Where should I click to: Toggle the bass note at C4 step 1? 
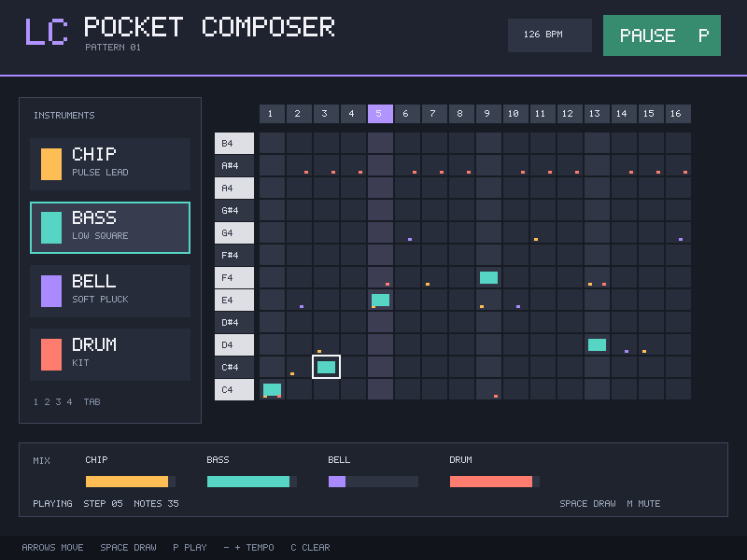click(x=272, y=389)
